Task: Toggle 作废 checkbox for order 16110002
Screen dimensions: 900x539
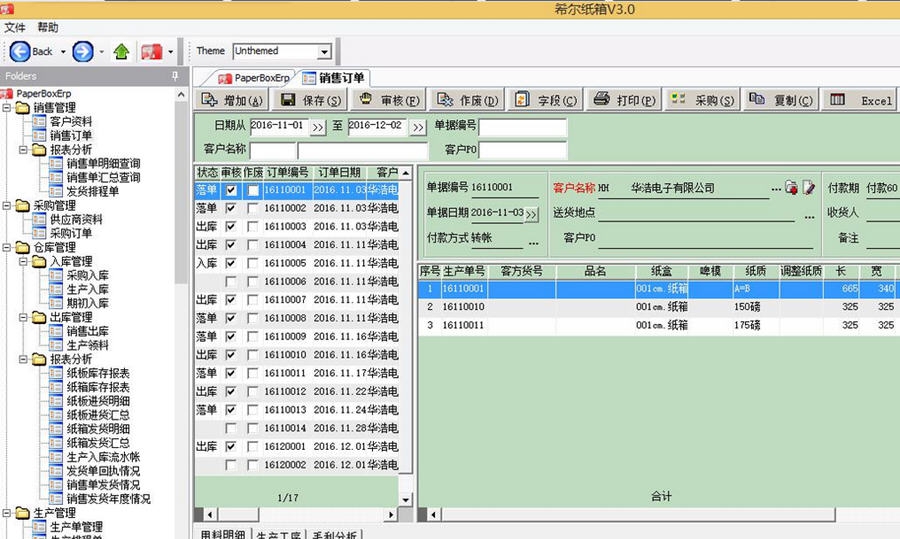Action: click(x=253, y=208)
